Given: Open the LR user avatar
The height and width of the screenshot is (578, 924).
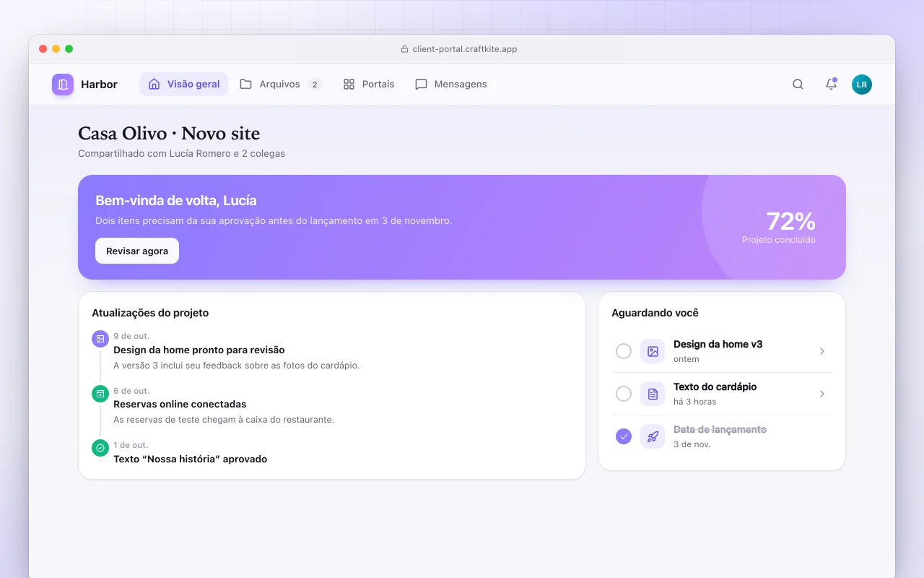Looking at the screenshot, I should tap(862, 85).
